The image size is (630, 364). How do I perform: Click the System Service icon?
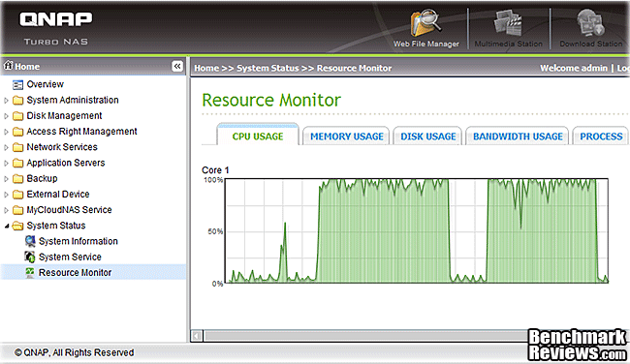(30, 257)
